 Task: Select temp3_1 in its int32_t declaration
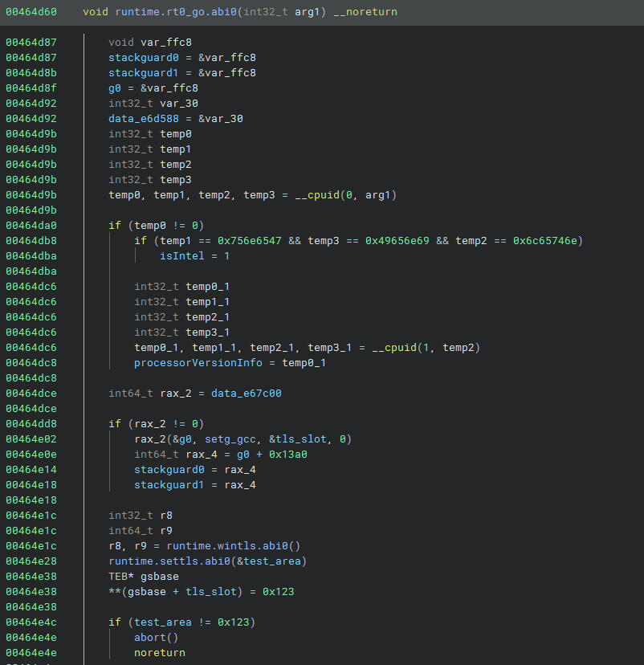(x=208, y=332)
